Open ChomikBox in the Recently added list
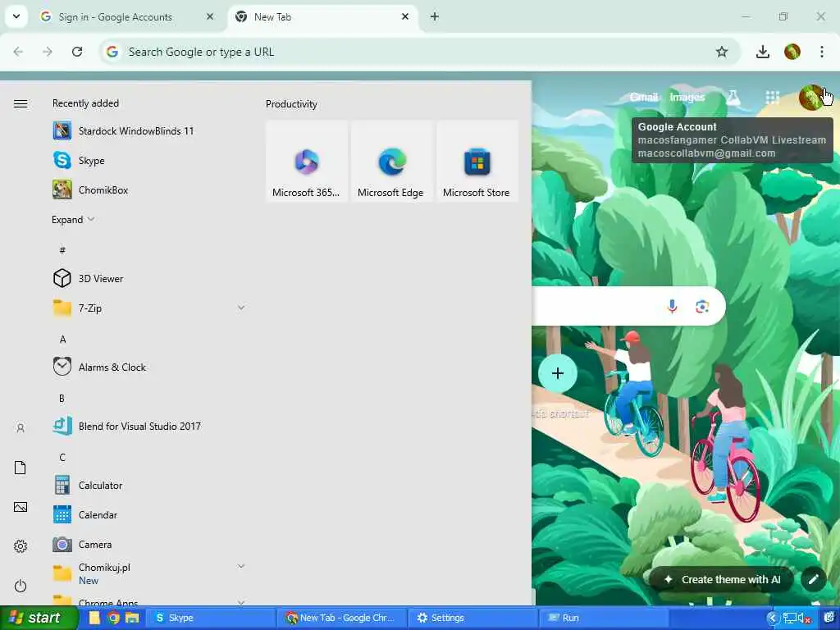The height and width of the screenshot is (630, 840). coord(90,189)
